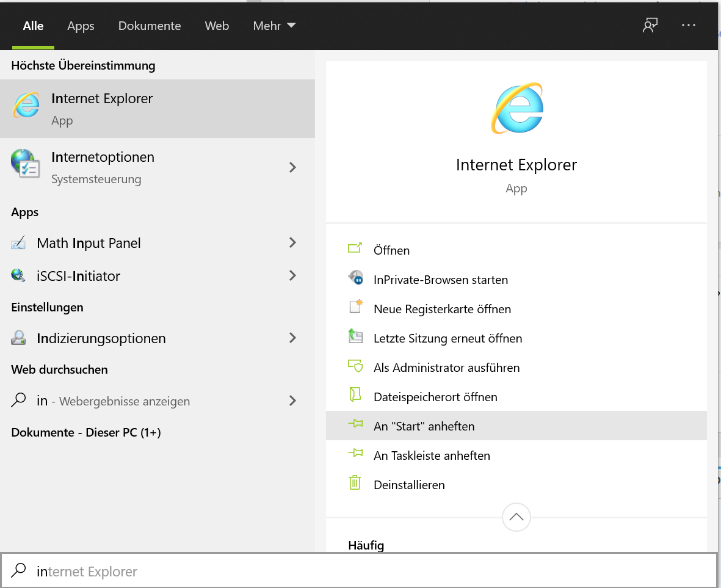Open the Mehr dropdown filter

pos(274,26)
